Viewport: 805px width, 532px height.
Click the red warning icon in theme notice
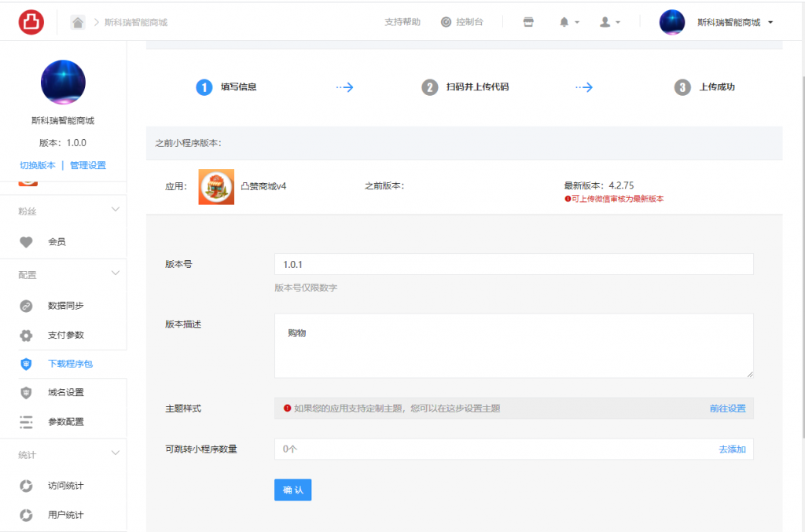coord(288,409)
